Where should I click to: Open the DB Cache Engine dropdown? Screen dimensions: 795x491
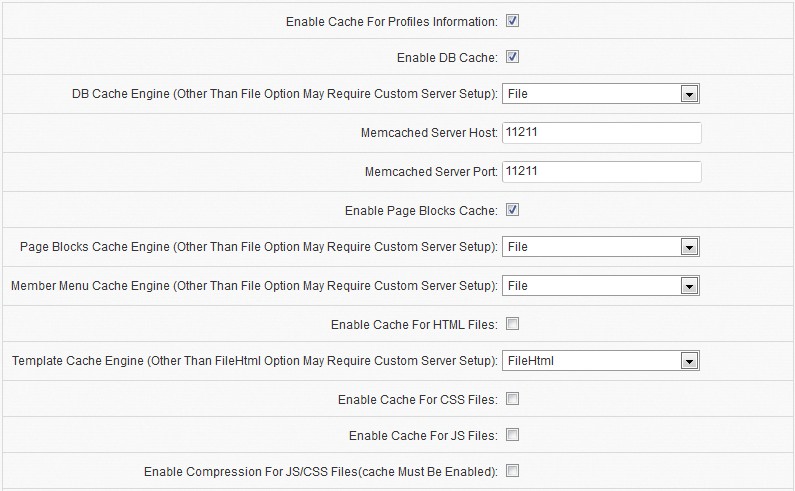(x=600, y=94)
